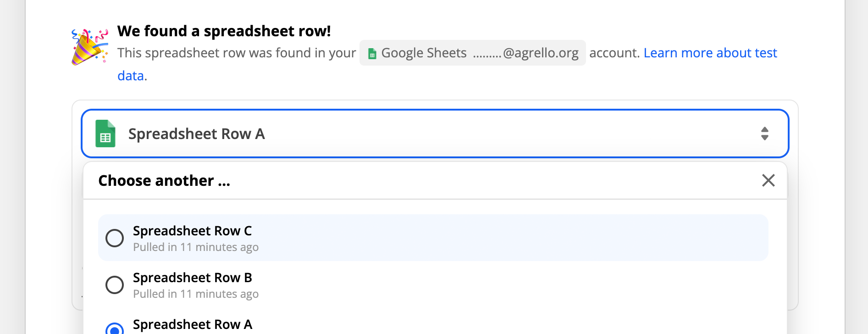
Task: Click the selected Spreadsheet Row A radio button
Action: (115, 328)
